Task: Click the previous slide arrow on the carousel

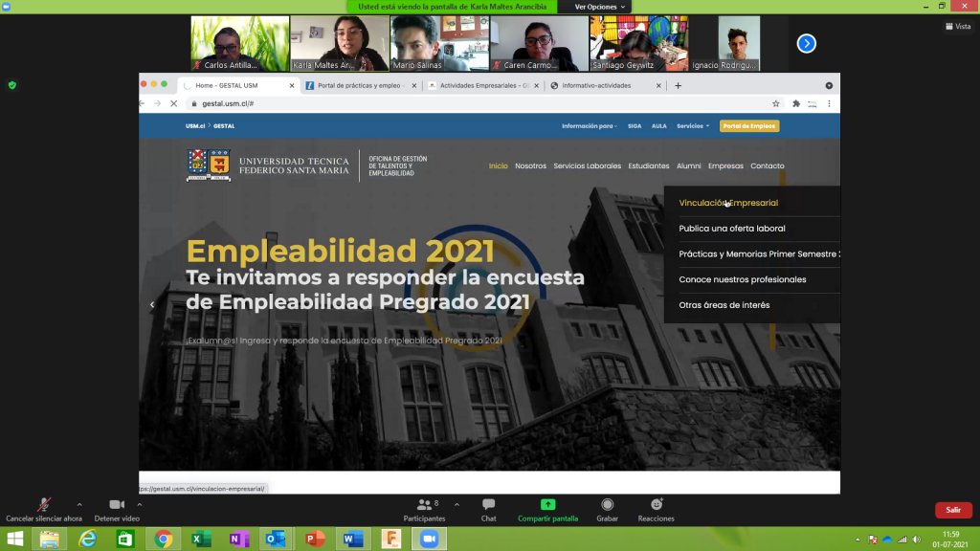Action: (x=151, y=305)
